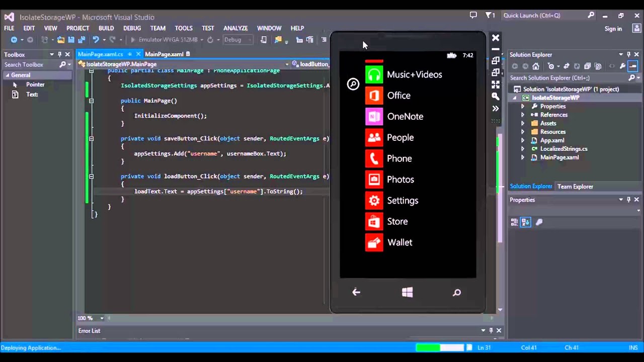The height and width of the screenshot is (362, 644).
Task: Tap the emulator hardware Search button
Action: point(457,292)
